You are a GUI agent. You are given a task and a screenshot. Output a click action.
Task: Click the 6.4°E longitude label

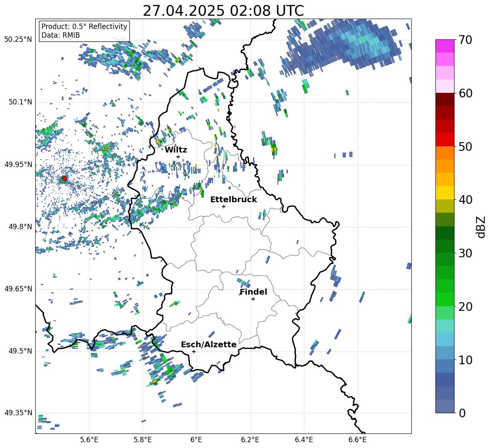pos(304,440)
